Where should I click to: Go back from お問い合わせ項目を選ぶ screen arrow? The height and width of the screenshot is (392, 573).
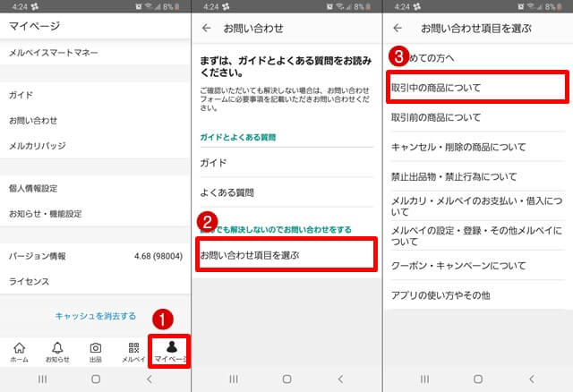tap(398, 28)
